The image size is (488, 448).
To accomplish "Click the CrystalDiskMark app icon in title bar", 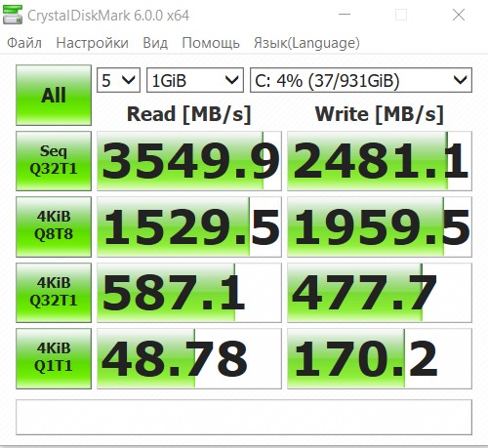I will (x=13, y=15).
